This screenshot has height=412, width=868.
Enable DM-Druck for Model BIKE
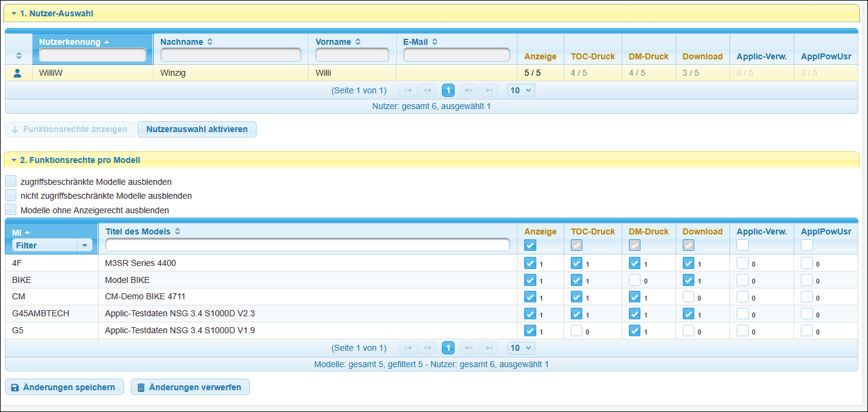click(634, 280)
